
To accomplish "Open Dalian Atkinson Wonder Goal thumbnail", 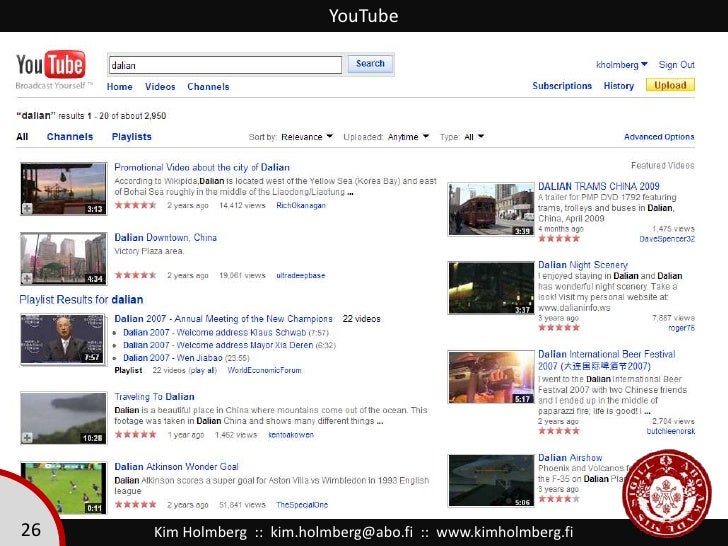I will click(62, 487).
